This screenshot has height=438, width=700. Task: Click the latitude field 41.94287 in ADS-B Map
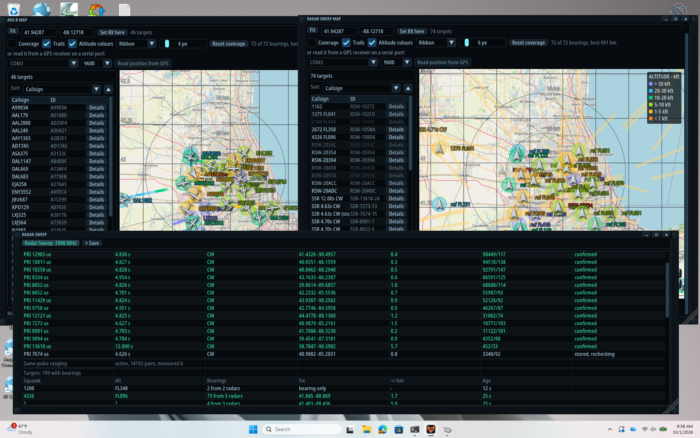point(39,32)
